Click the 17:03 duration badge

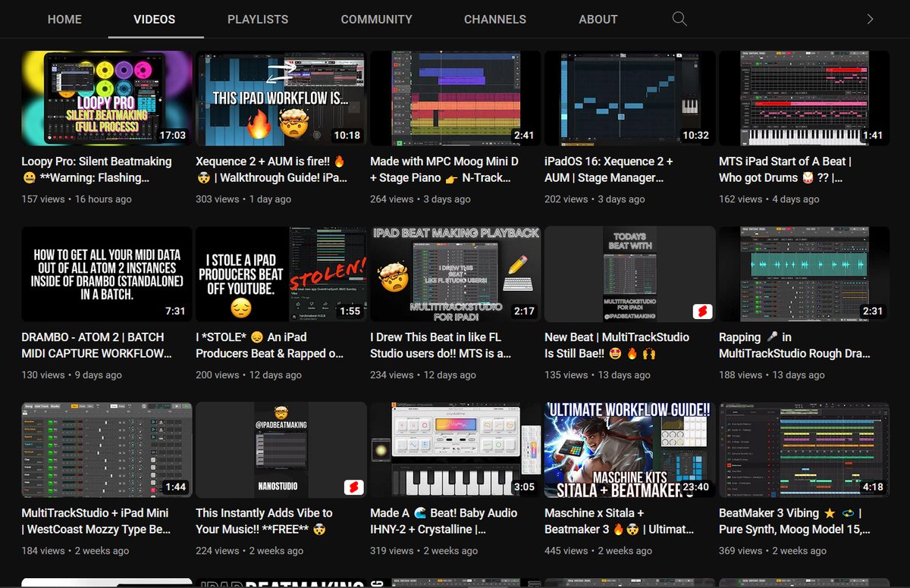coord(172,136)
